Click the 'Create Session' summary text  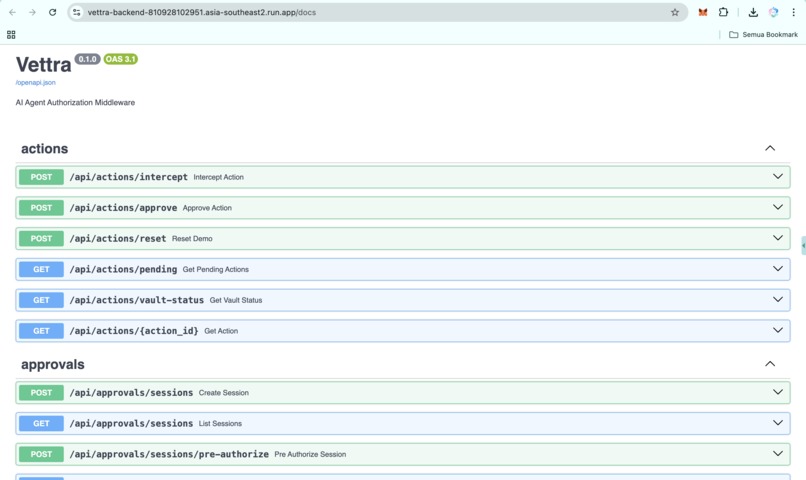coord(224,393)
